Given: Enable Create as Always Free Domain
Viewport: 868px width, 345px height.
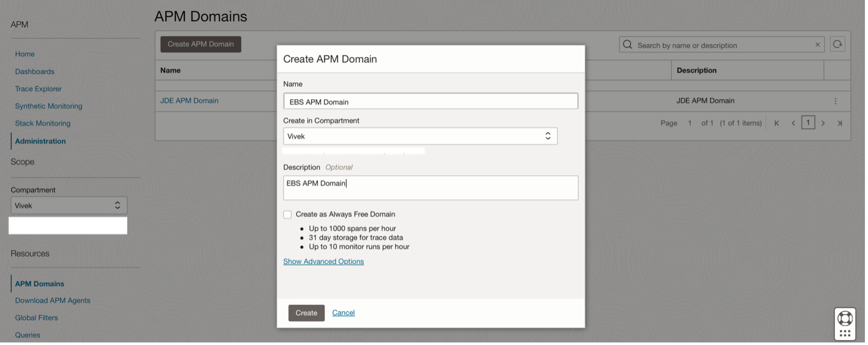Looking at the screenshot, I should [x=288, y=215].
